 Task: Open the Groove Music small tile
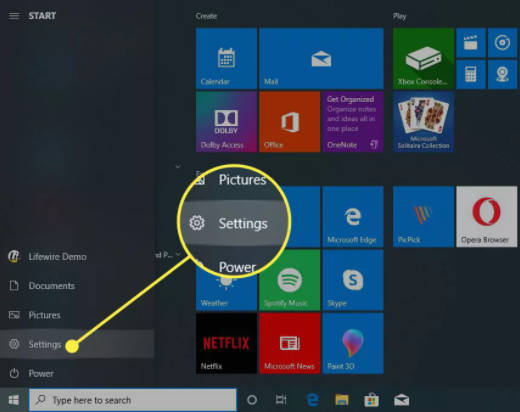coord(502,43)
